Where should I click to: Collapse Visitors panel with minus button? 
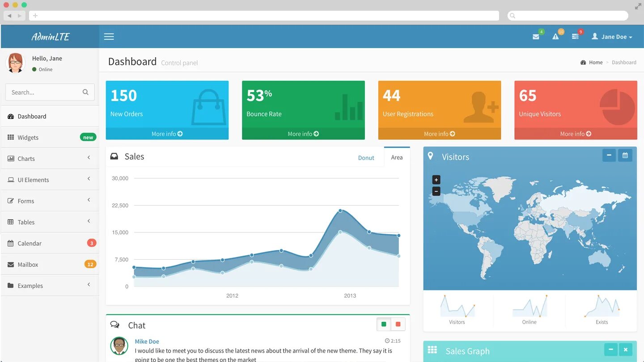point(609,156)
